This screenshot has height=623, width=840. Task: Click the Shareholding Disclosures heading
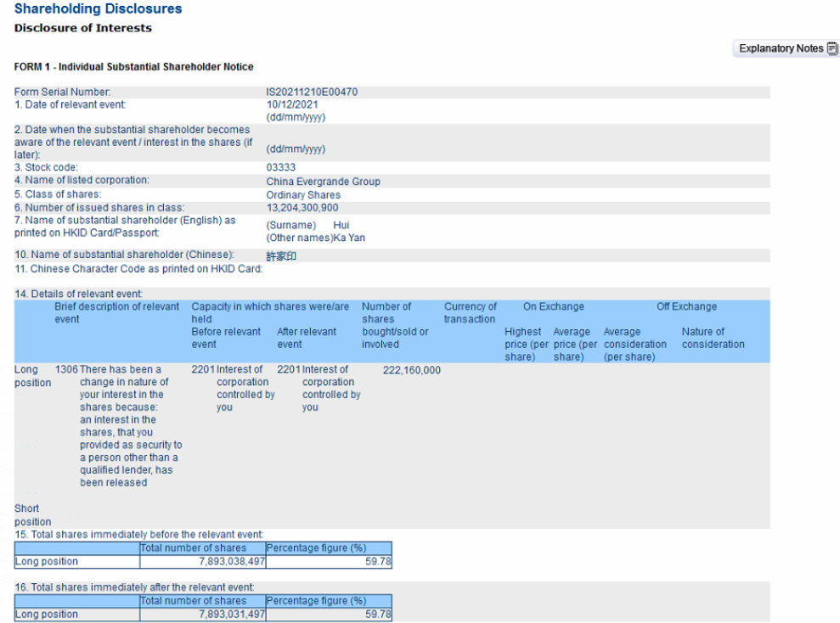point(98,8)
